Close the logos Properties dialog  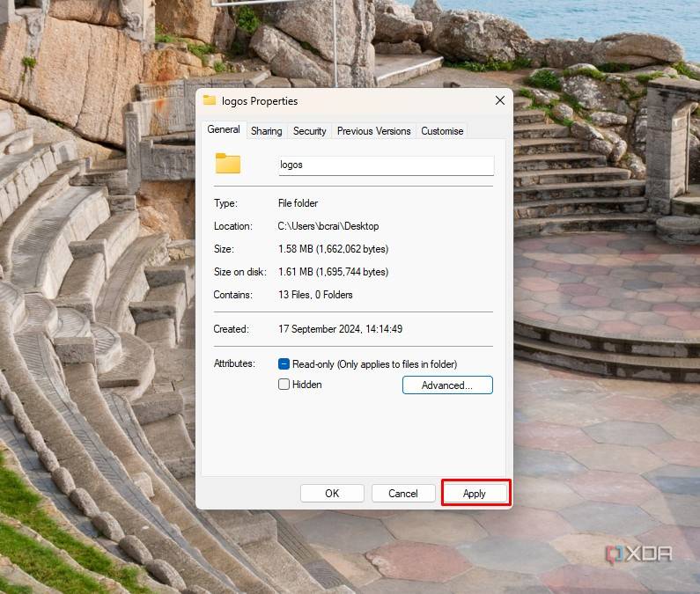tap(500, 100)
